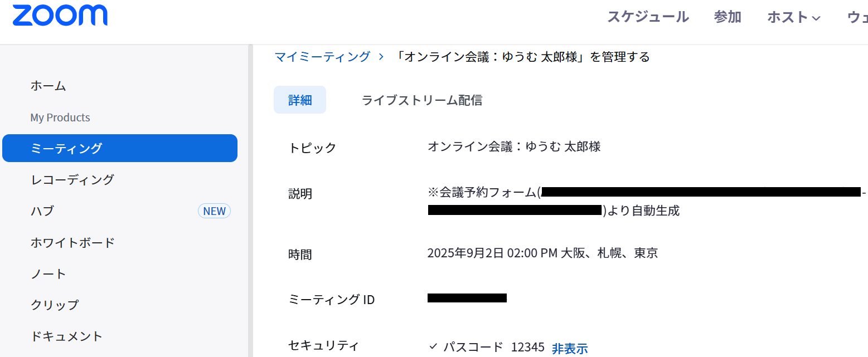Viewport: 868px width, 357px height.
Task: Go to マイミーティング breadcrumb link
Action: click(322, 57)
